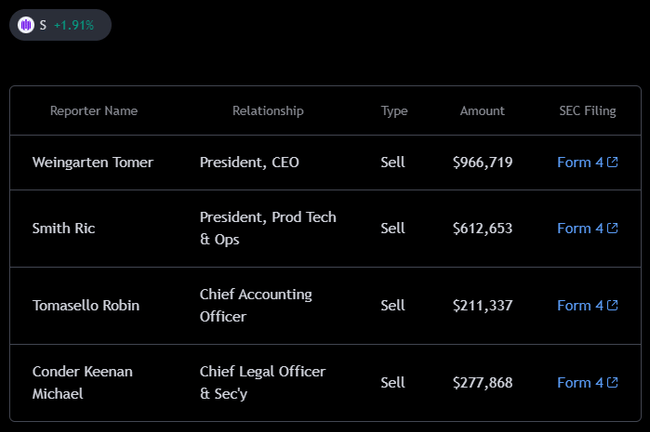Click the Amount column header
The width and height of the screenshot is (650, 432).
point(482,111)
